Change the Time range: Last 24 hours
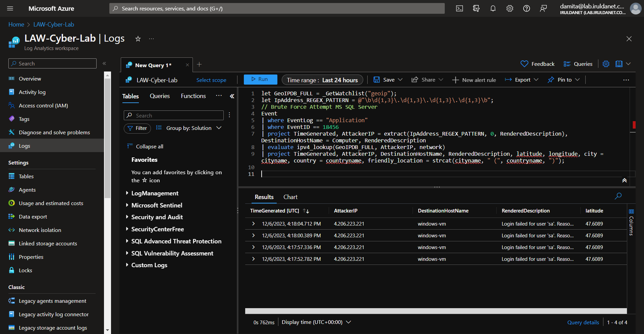Image resolution: width=644 pixels, height=334 pixels. (323, 80)
